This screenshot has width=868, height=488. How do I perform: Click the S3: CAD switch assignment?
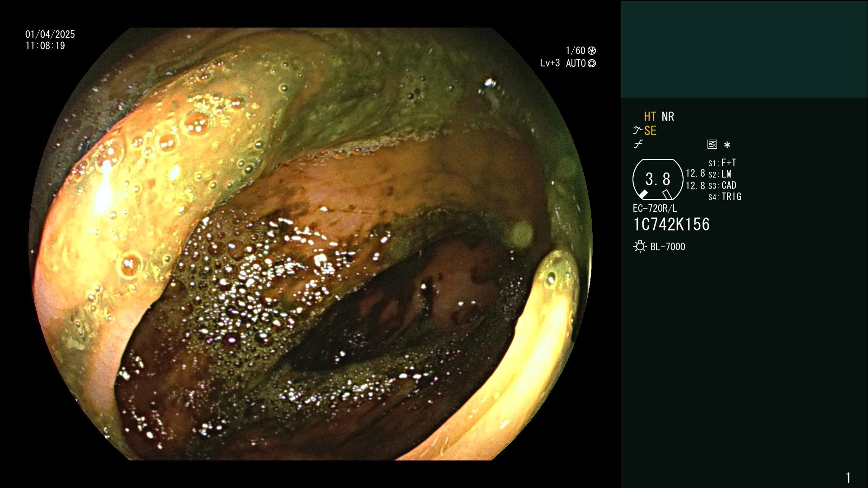click(722, 186)
